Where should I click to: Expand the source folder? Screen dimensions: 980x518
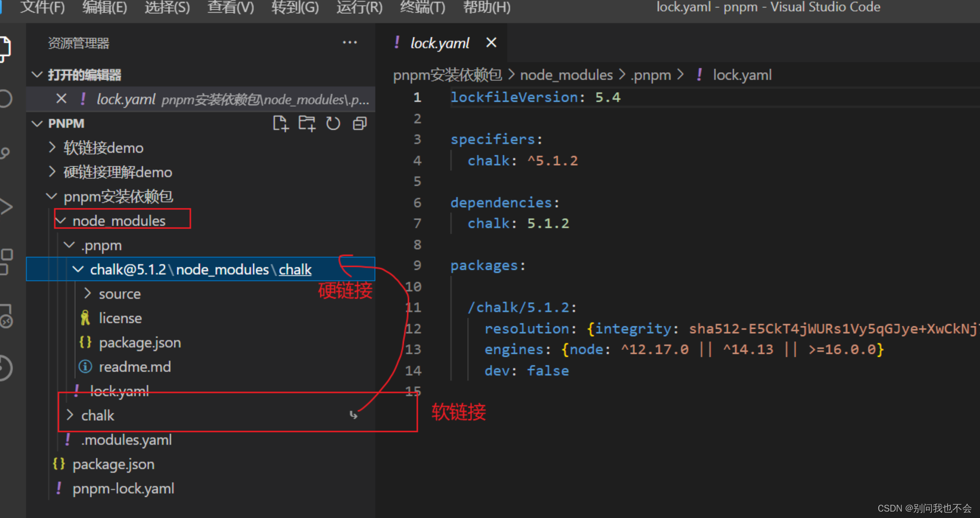tap(87, 293)
